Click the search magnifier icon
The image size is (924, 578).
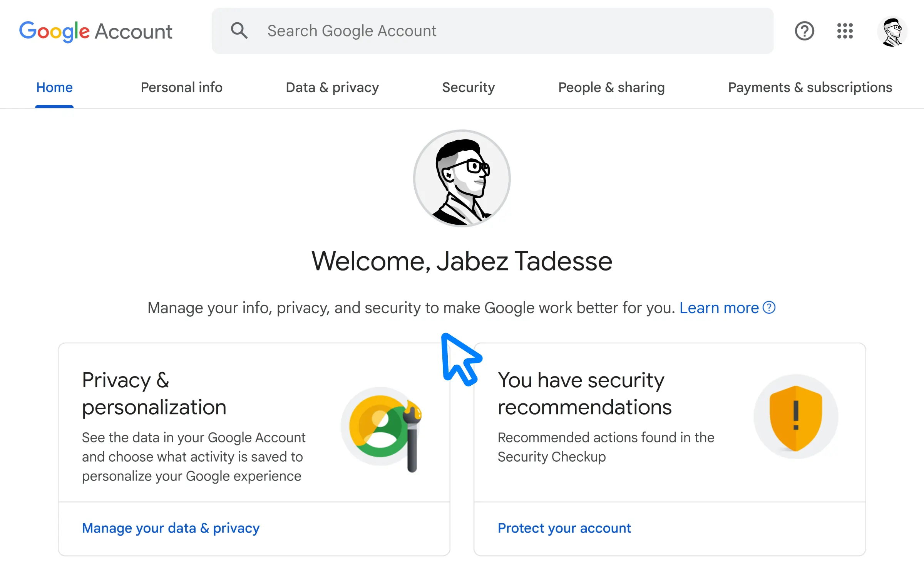coord(239,30)
